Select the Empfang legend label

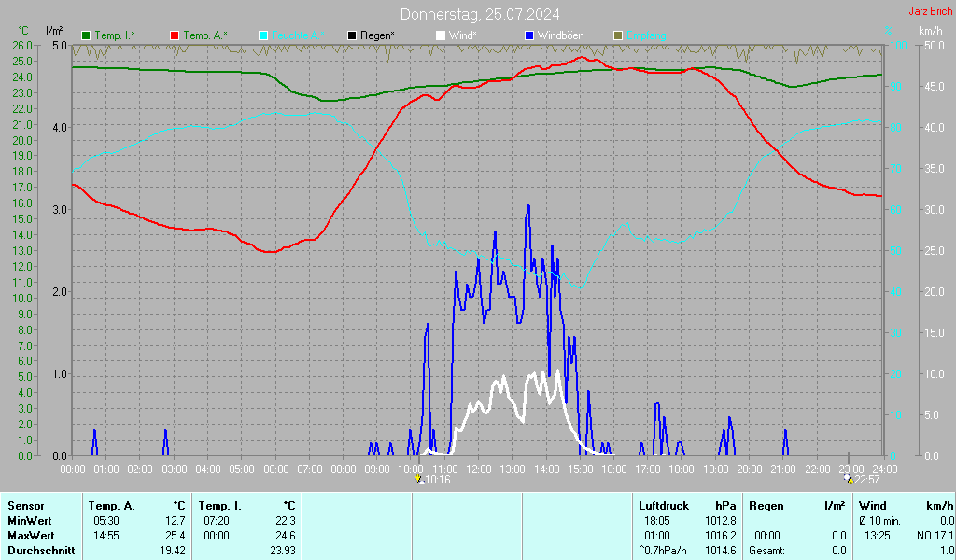(x=646, y=36)
